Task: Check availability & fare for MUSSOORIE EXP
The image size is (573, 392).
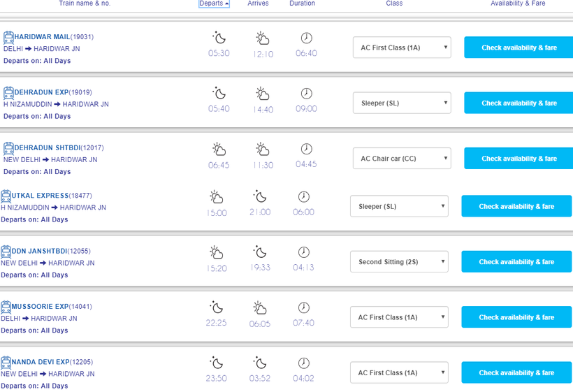Action: [516, 317]
